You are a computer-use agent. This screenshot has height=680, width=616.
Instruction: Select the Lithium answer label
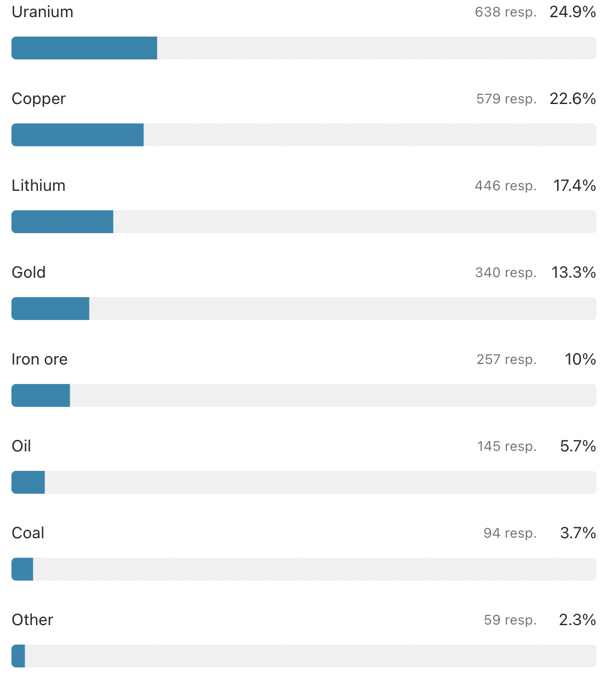click(39, 186)
